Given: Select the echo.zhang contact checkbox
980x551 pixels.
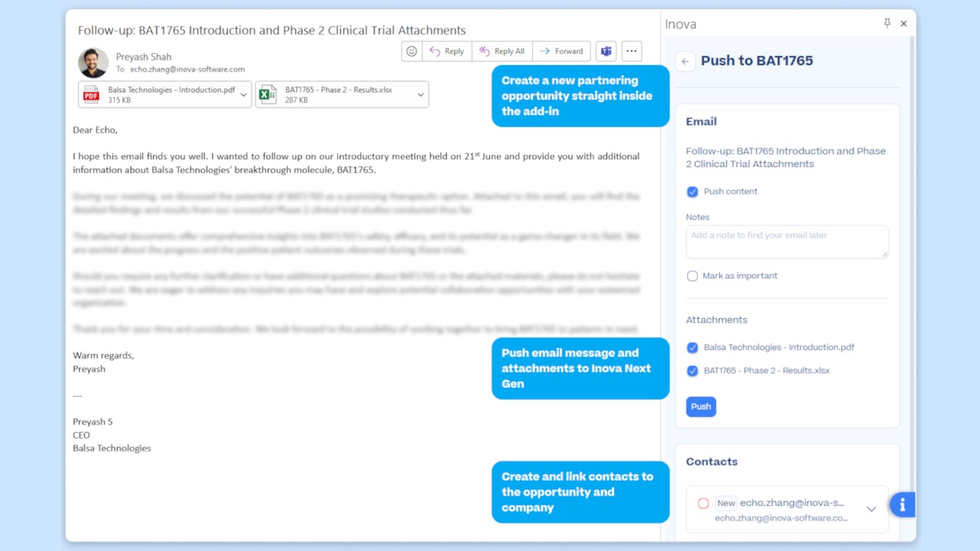Looking at the screenshot, I should click(x=703, y=504).
